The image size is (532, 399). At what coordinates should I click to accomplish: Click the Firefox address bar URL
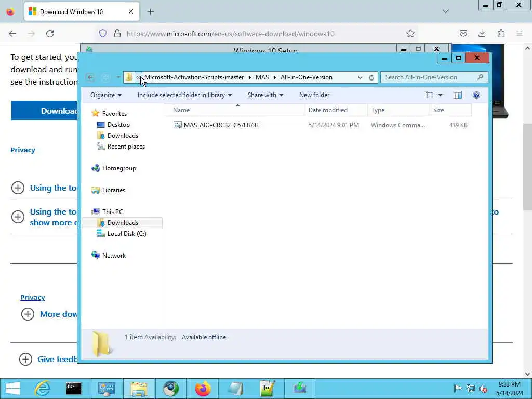(x=231, y=34)
